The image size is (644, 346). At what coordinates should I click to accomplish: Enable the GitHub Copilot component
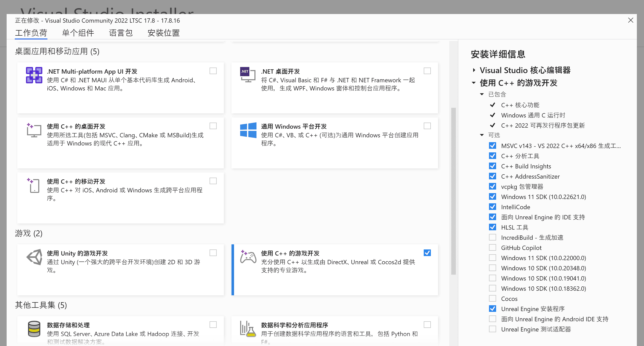coord(493,247)
